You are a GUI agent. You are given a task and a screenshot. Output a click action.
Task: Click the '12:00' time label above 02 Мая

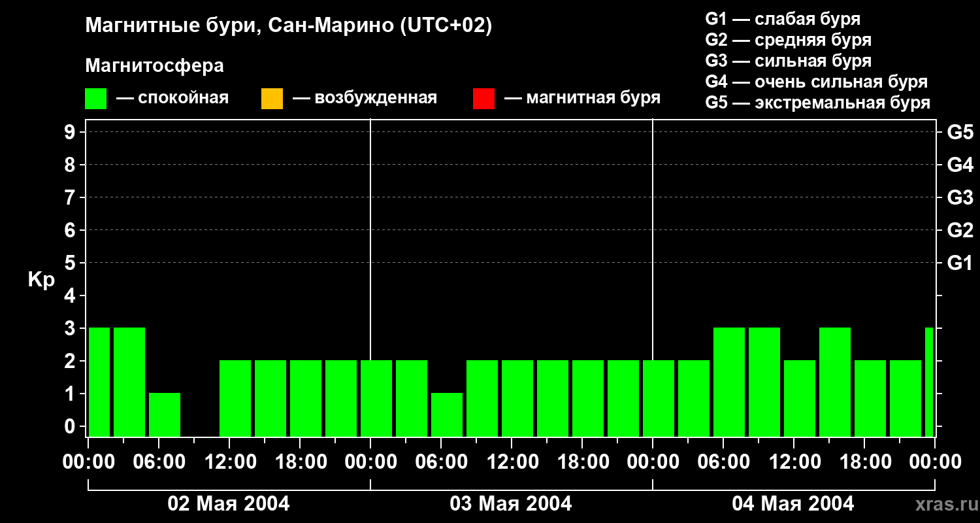[x=229, y=462]
